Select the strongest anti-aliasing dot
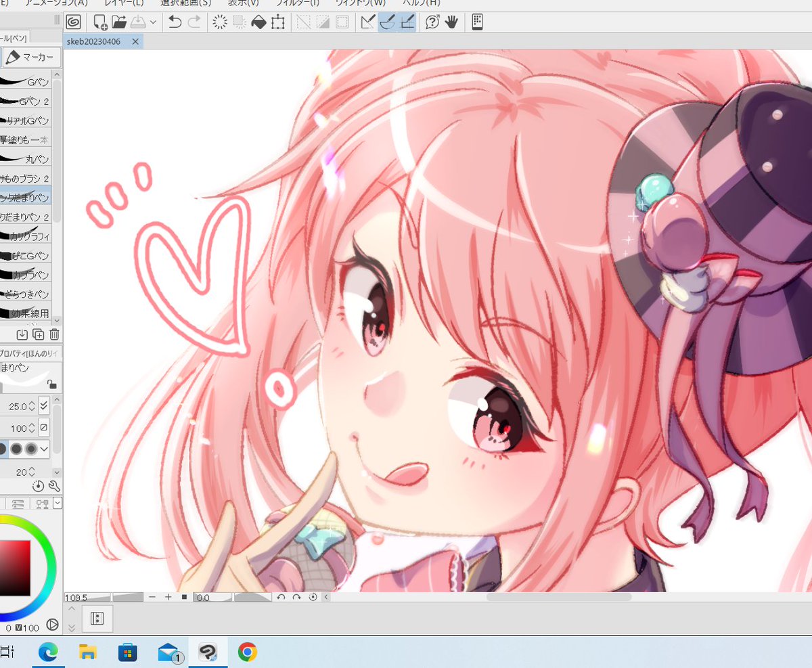The image size is (812, 668). [x=31, y=449]
